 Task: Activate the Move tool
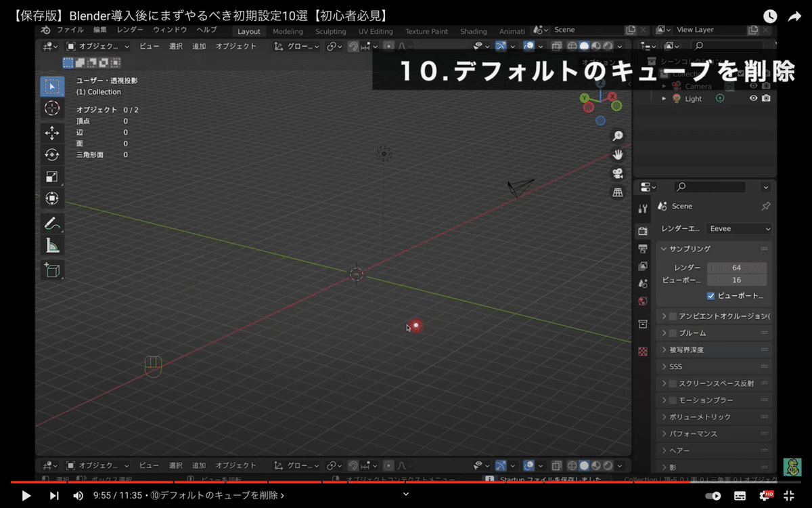52,133
